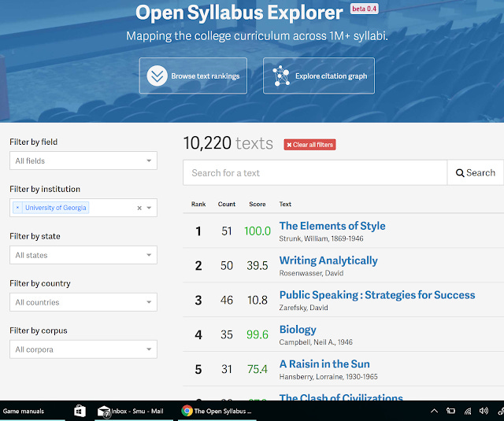504x421 pixels.
Task: Clear institution filter with the X icon
Action: tap(139, 208)
